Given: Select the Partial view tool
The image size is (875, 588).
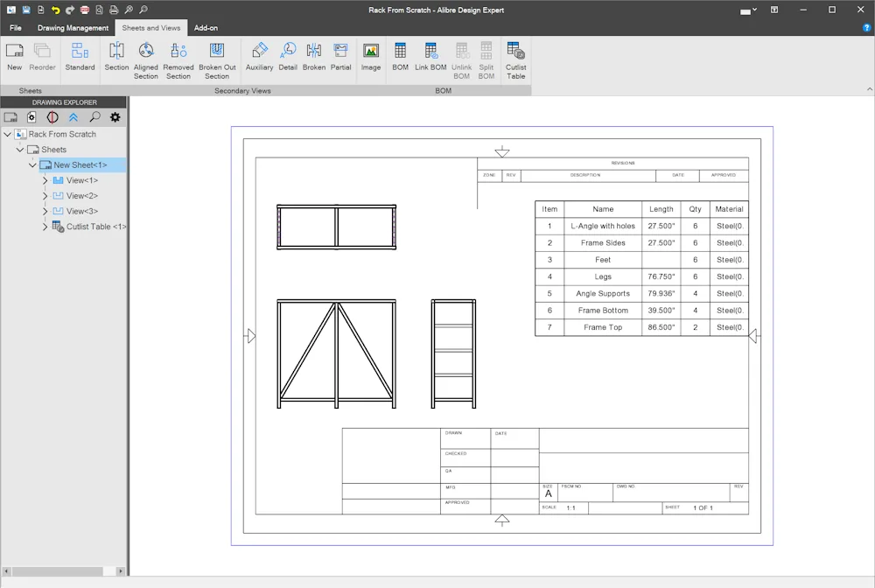Looking at the screenshot, I should [x=340, y=57].
